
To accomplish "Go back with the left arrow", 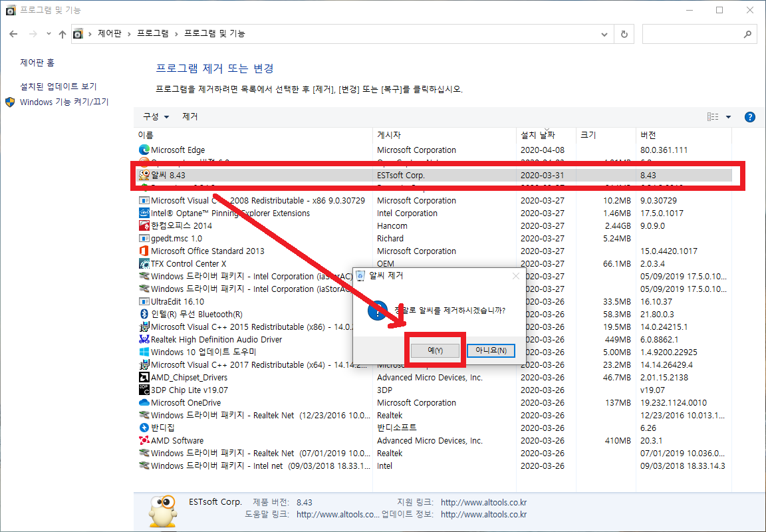I will point(14,34).
